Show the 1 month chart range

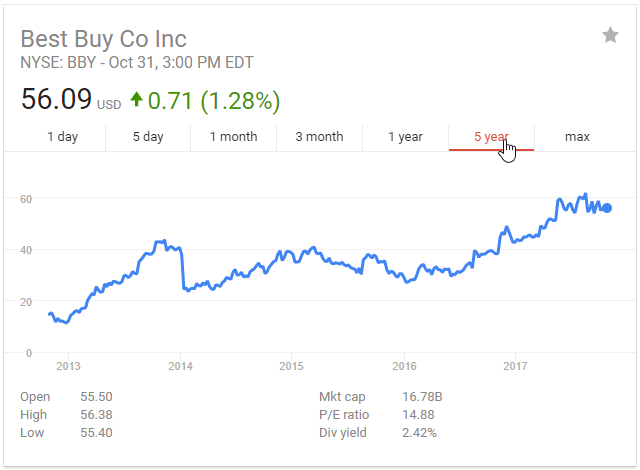point(233,137)
